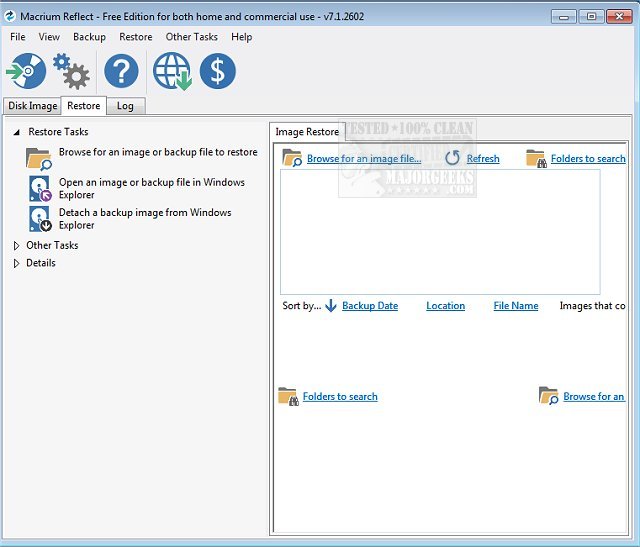The width and height of the screenshot is (640, 547).
Task: Sort by File Name link
Action: (516, 306)
